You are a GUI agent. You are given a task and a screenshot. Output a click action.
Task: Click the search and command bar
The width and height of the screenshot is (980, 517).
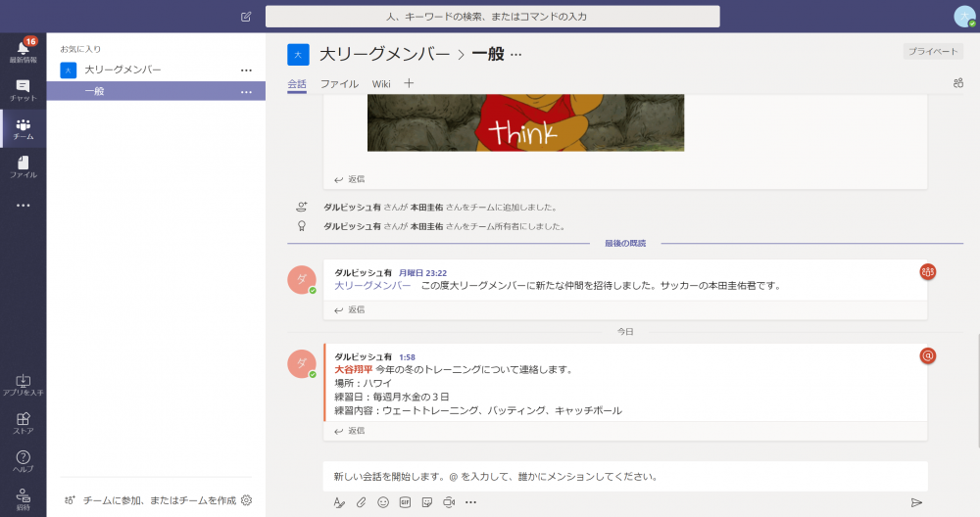click(492, 17)
